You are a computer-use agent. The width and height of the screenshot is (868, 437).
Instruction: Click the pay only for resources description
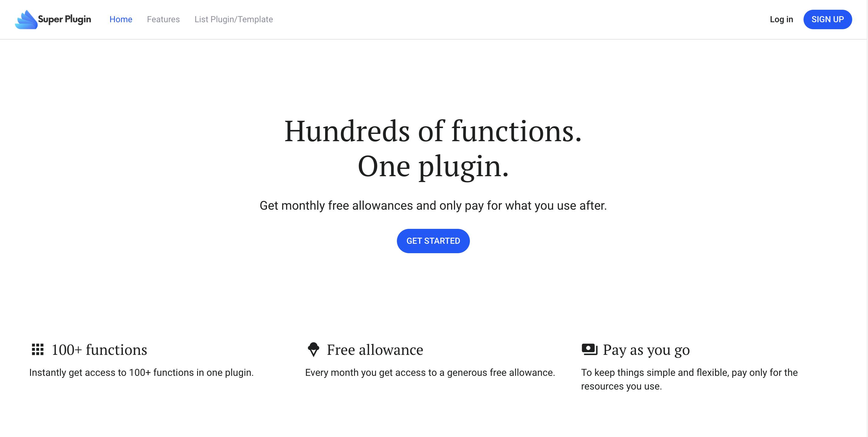pos(689,379)
